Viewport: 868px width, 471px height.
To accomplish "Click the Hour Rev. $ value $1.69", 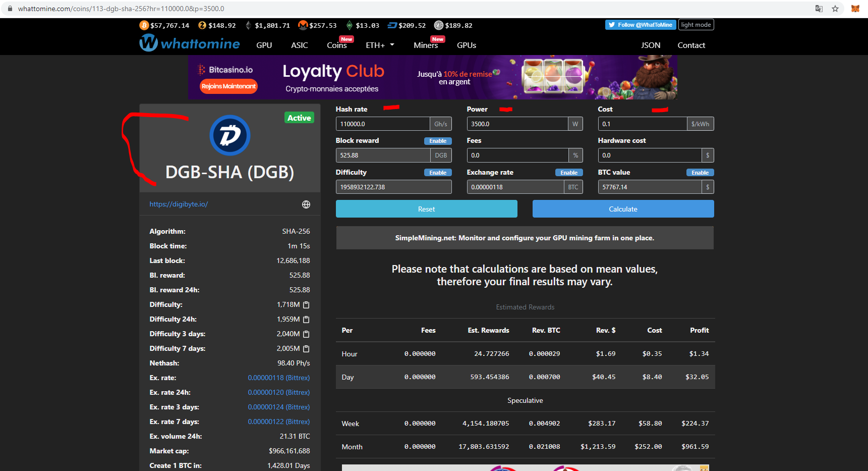I will point(606,354).
